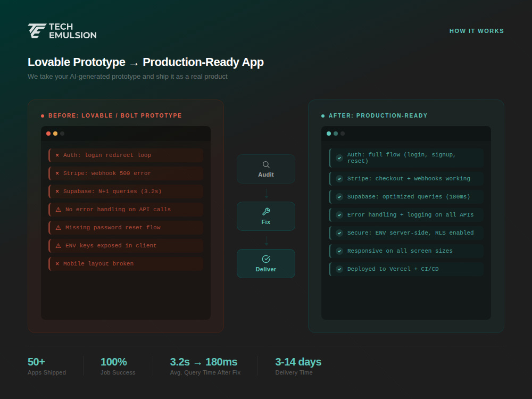Click check icon beside Auth full flow
The image size is (532, 399).
pos(339,158)
